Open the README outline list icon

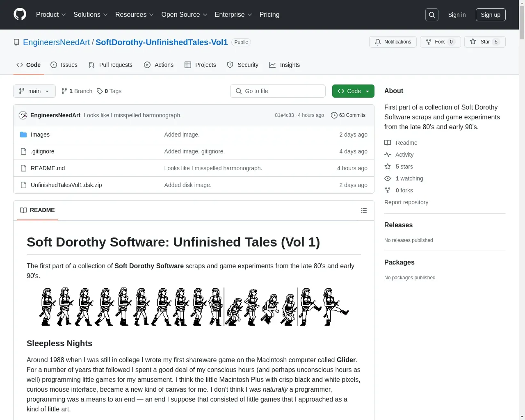click(363, 210)
